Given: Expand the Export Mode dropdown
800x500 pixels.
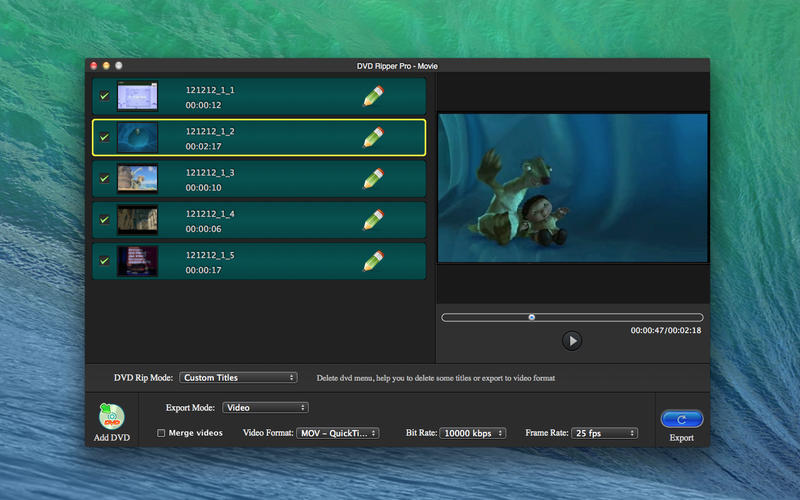Looking at the screenshot, I should [265, 408].
